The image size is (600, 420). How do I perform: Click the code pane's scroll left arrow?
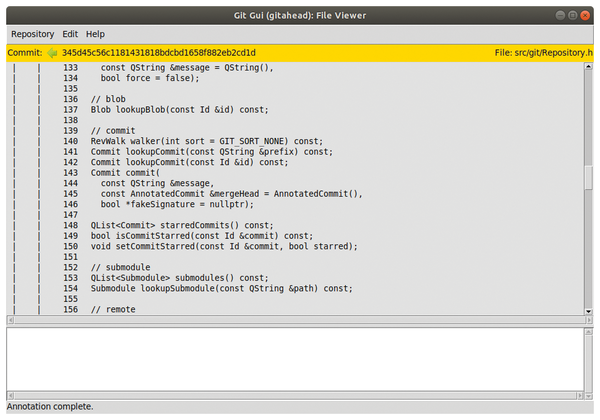coord(11,320)
